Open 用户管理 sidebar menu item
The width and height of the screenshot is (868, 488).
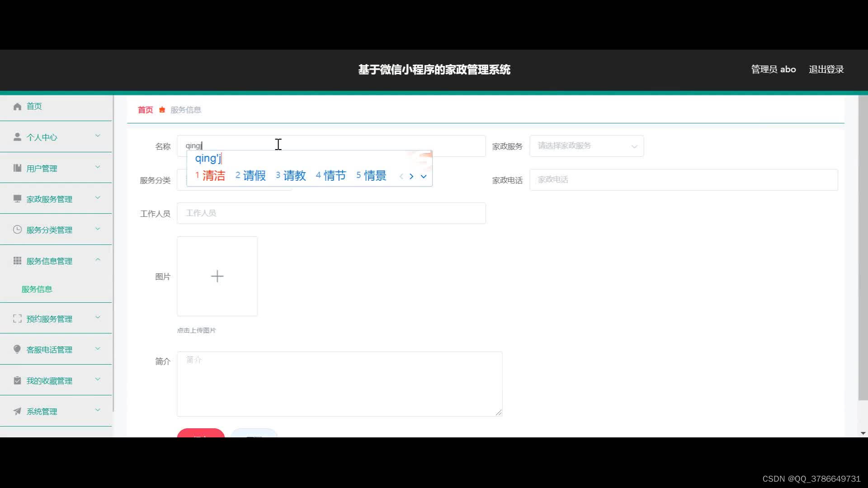pos(56,168)
